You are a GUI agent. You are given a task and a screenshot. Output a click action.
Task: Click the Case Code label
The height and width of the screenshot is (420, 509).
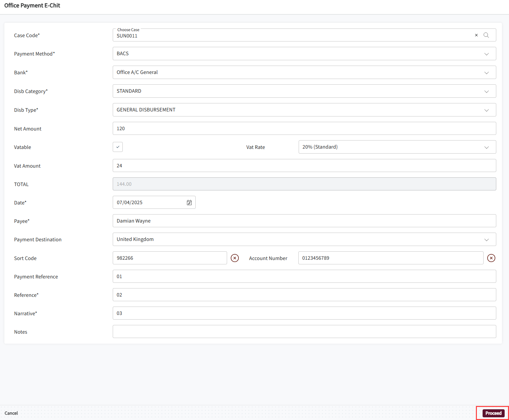point(27,35)
